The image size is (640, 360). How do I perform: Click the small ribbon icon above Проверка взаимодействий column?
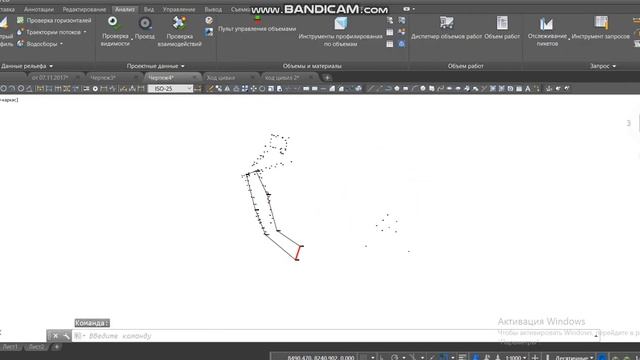coord(209,20)
